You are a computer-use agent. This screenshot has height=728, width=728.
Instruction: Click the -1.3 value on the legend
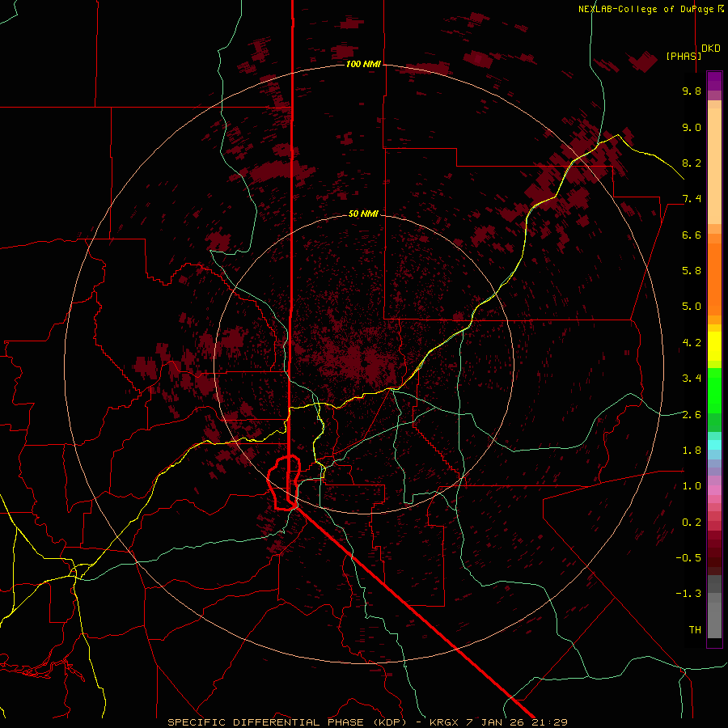(688, 594)
